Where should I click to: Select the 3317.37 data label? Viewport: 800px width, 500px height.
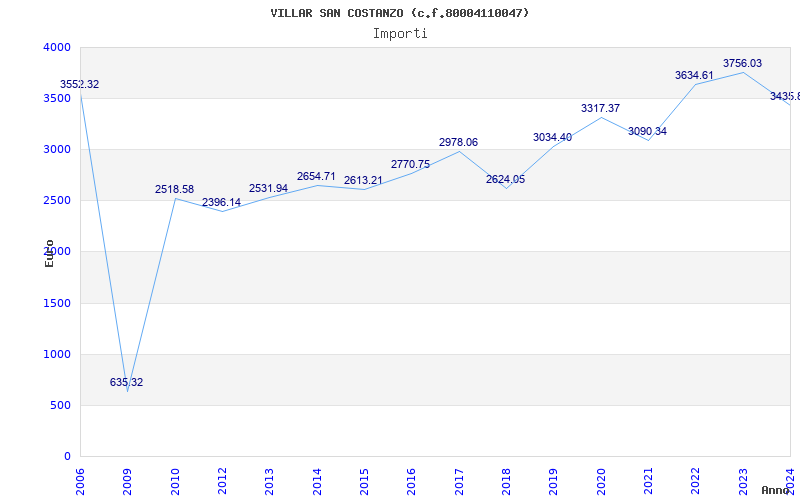click(x=600, y=108)
